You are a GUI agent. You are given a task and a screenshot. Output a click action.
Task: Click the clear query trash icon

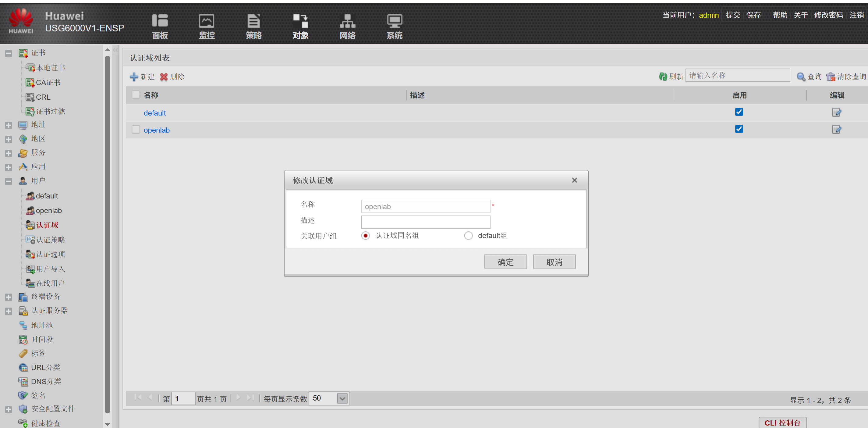[x=830, y=77]
